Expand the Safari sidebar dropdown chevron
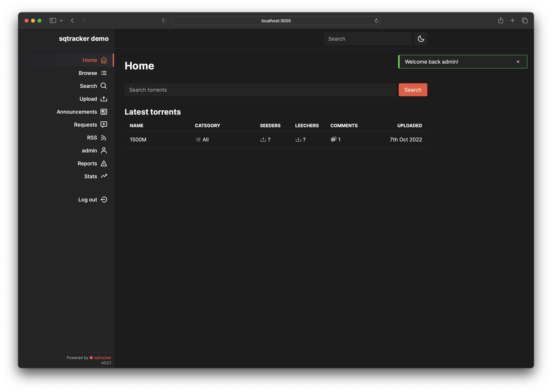The height and width of the screenshot is (392, 552). click(x=61, y=21)
